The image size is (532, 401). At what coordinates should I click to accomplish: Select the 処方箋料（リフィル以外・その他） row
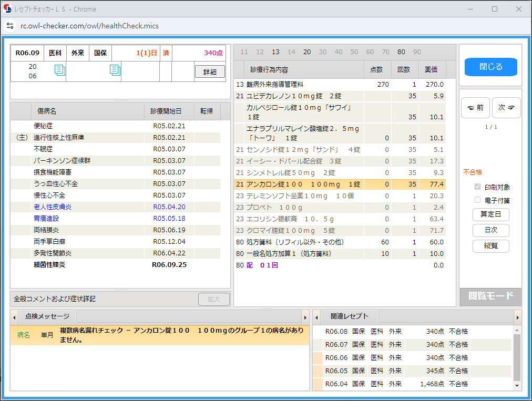[x=340, y=242]
